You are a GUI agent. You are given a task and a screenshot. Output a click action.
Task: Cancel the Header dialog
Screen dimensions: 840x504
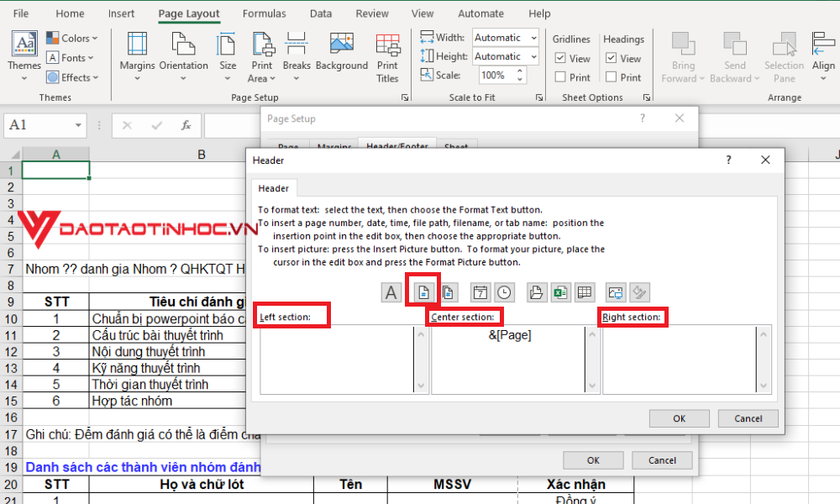748,418
